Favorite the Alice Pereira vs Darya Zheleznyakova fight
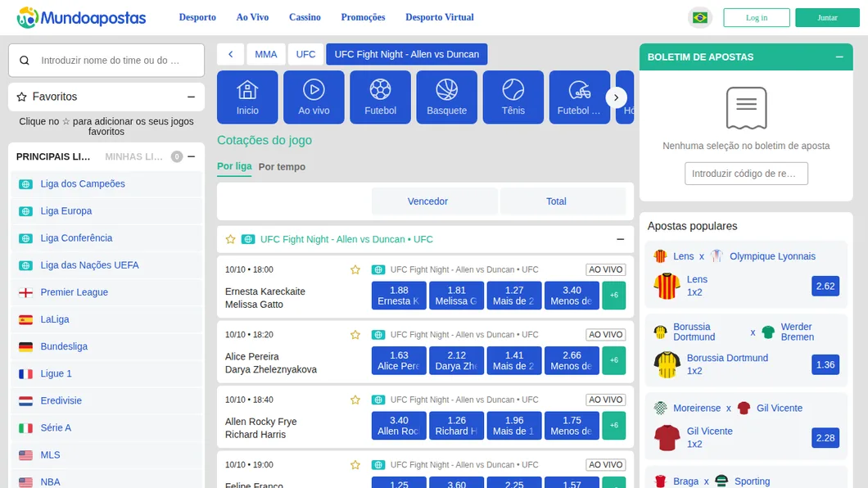The image size is (868, 488). [355, 335]
